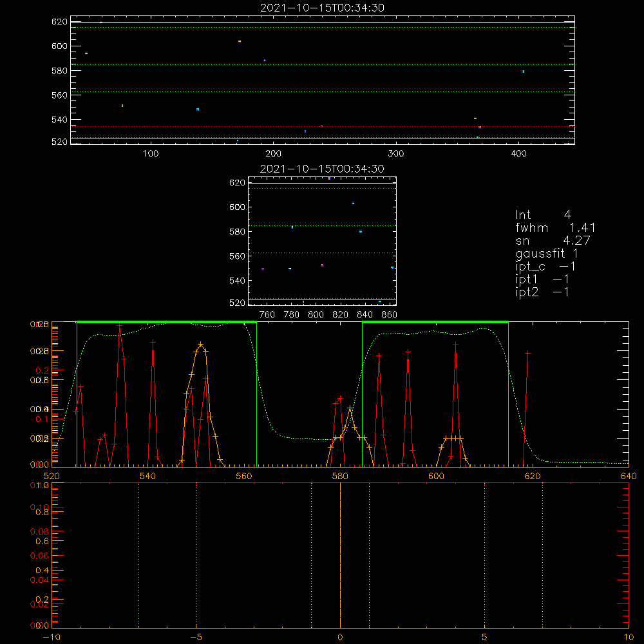Click the 0 label on the bottom x-axis
The height and width of the screenshot is (644, 644).
click(x=340, y=637)
